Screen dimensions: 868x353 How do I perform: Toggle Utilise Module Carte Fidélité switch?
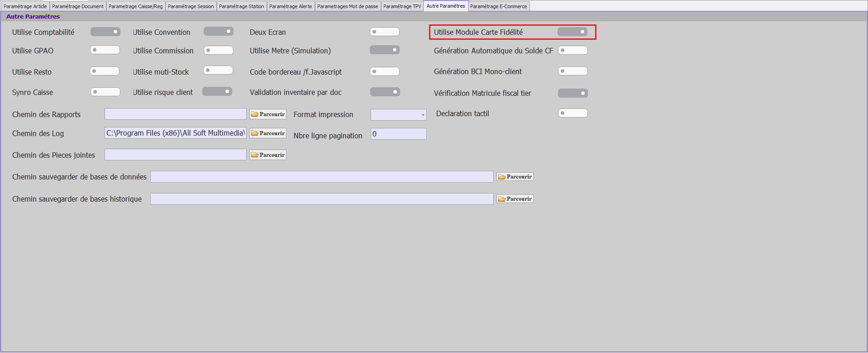[572, 32]
